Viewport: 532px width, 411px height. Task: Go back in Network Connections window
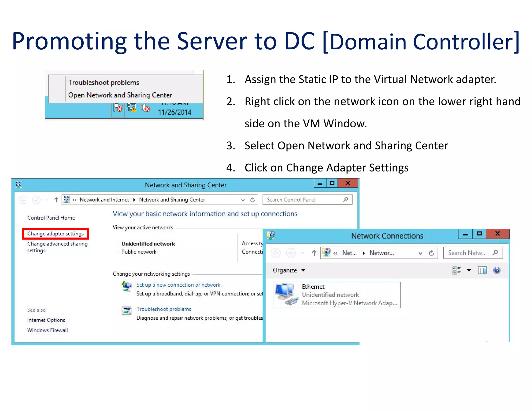click(276, 253)
